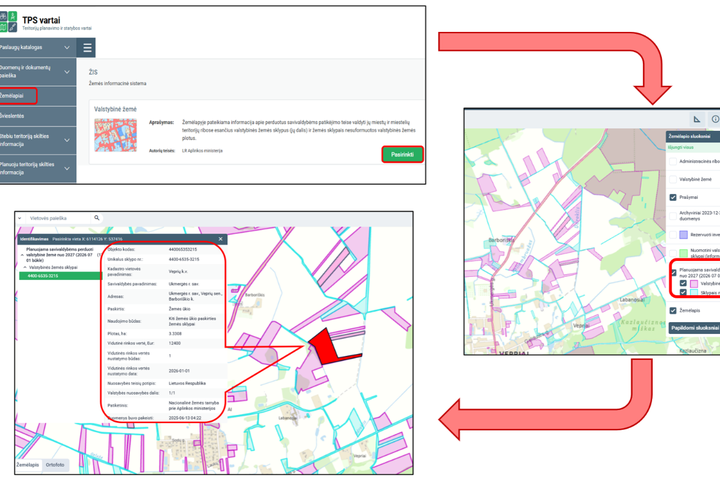Screen dimensions: 720x480
Task: Toggle the Žemėlapis layer checkbox
Action: pyautogui.click(x=673, y=311)
